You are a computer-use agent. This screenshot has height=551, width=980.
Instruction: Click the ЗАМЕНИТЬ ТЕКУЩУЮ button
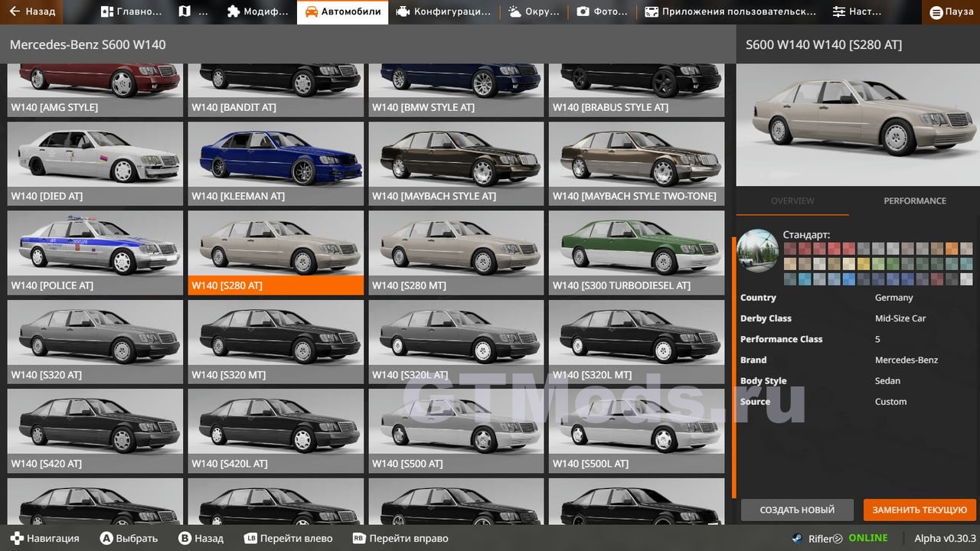(x=920, y=510)
